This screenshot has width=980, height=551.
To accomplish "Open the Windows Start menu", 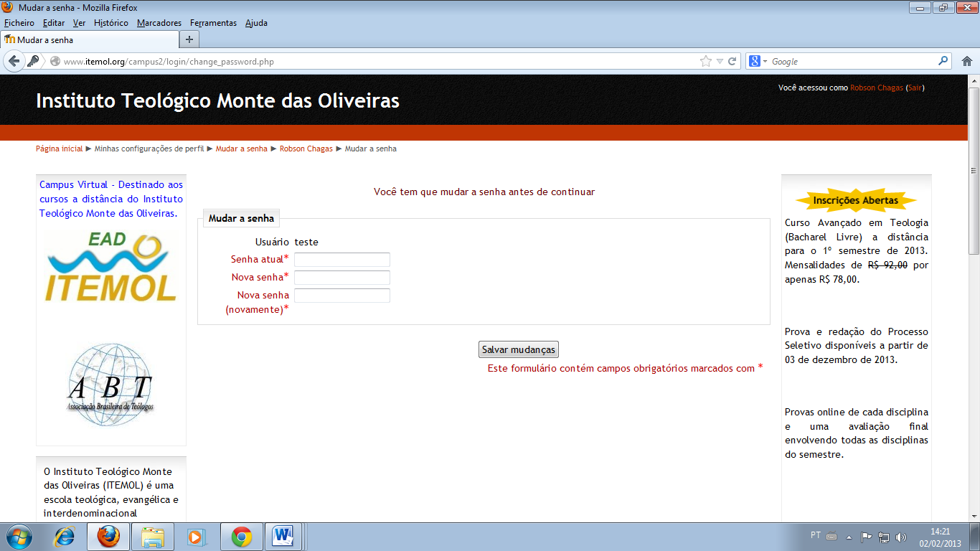I will pyautogui.click(x=19, y=537).
